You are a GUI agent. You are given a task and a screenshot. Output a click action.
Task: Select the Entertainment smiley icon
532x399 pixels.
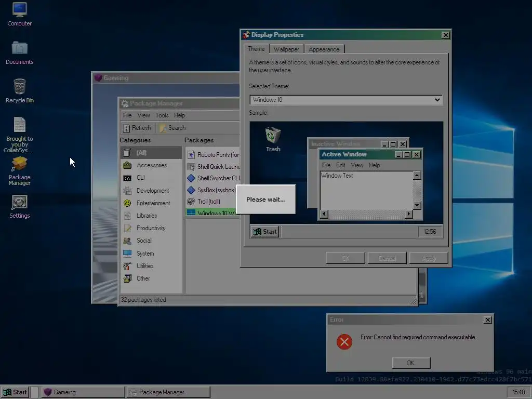tap(127, 203)
